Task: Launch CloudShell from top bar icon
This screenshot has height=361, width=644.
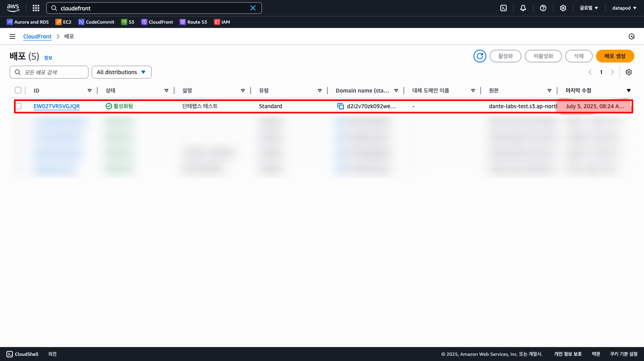Action: (504, 8)
